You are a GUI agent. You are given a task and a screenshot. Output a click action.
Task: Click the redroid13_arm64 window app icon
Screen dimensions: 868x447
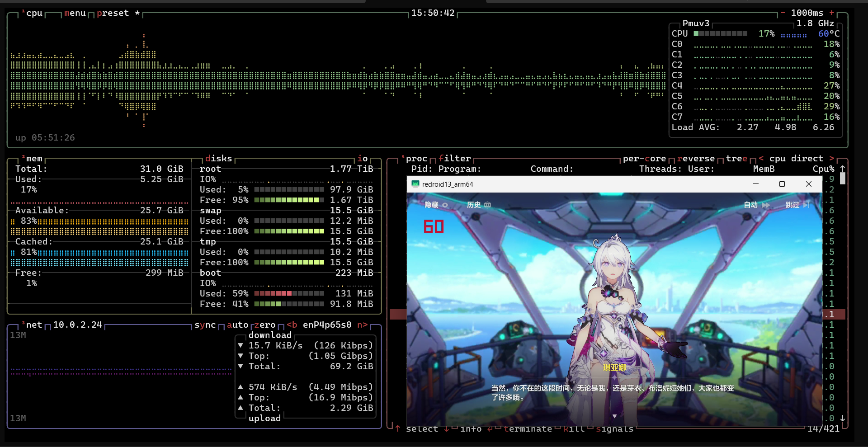415,184
